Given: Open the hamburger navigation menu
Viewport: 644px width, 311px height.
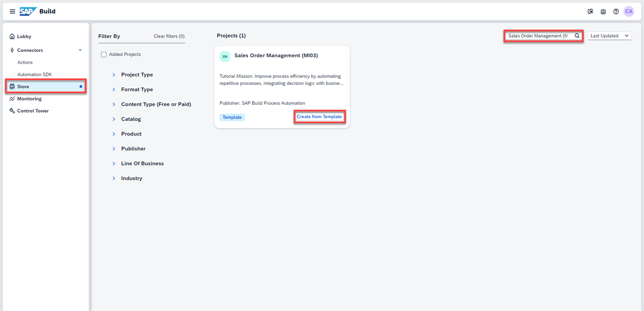Looking at the screenshot, I should pos(12,11).
